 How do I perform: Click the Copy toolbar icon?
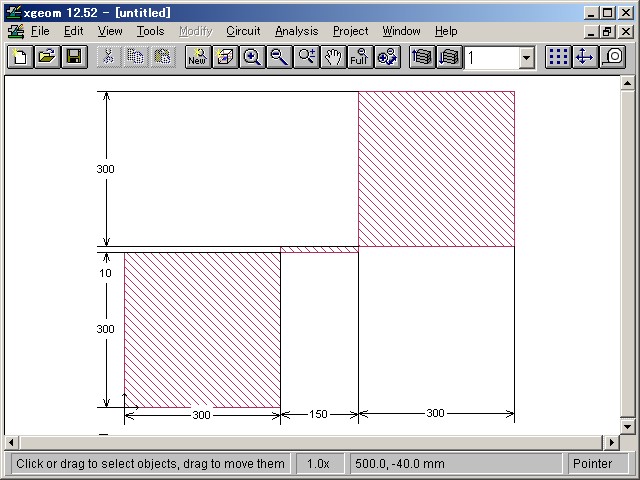pyautogui.click(x=136, y=57)
